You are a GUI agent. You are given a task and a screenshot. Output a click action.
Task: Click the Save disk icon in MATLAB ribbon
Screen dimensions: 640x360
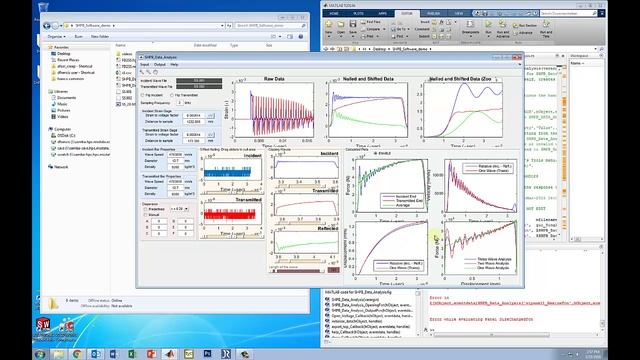pyautogui.click(x=353, y=25)
